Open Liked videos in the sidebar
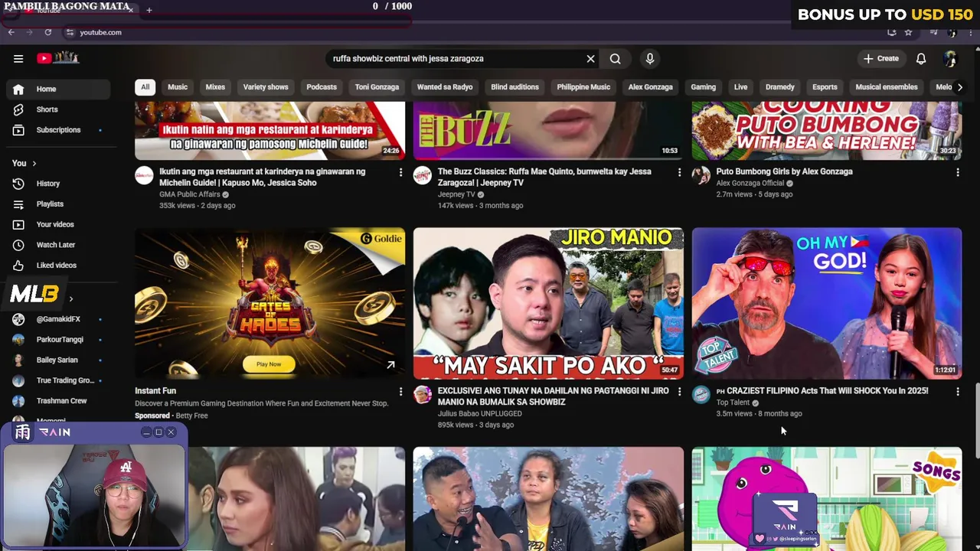This screenshot has width=980, height=551. point(58,266)
